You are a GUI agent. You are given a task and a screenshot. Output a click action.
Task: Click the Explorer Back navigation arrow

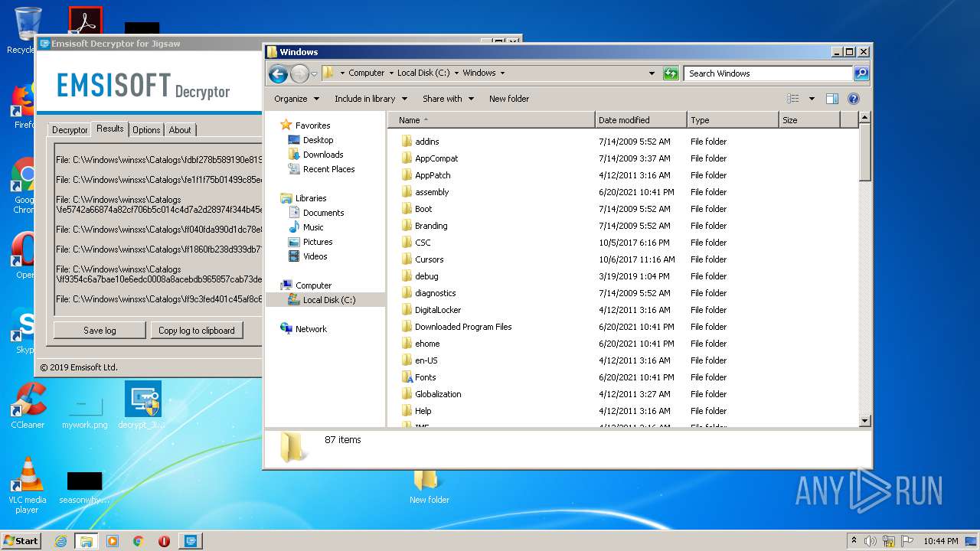tap(279, 73)
